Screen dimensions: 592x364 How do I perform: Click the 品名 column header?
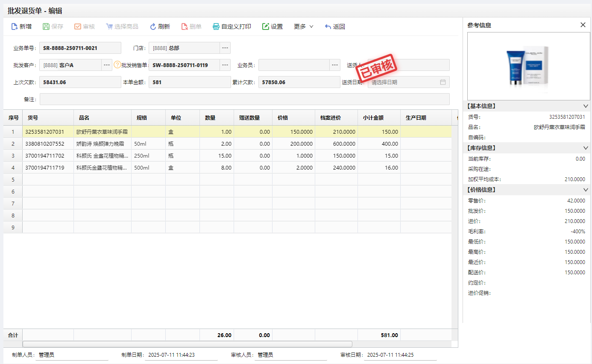click(x=103, y=118)
